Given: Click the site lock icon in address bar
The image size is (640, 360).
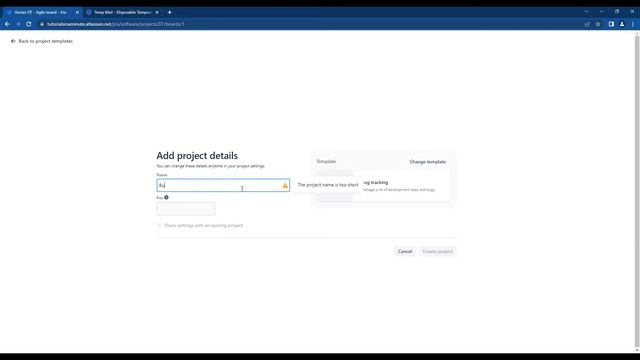Looking at the screenshot, I should [x=42, y=24].
